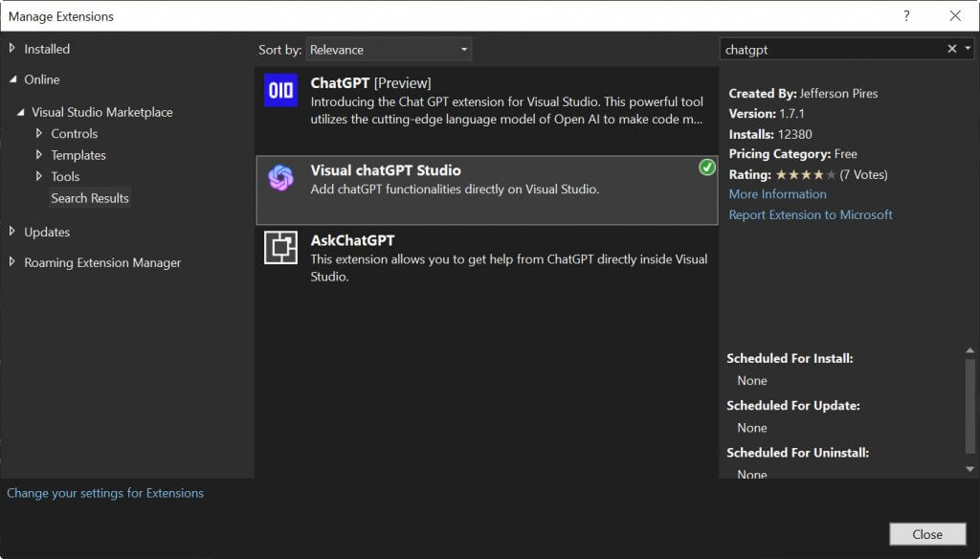The image size is (980, 559).
Task: Open the More Information link
Action: coord(777,194)
